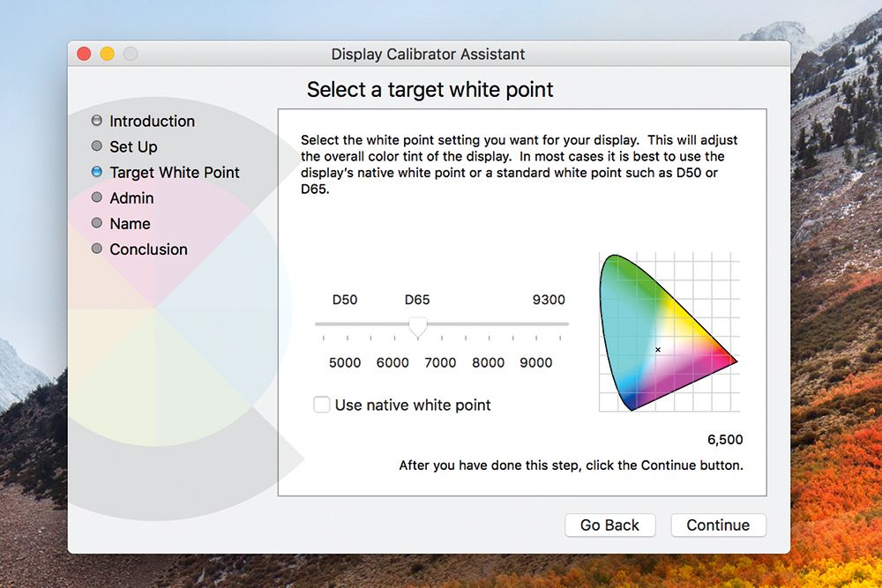
Task: Select the Target White Point step
Action: (174, 172)
